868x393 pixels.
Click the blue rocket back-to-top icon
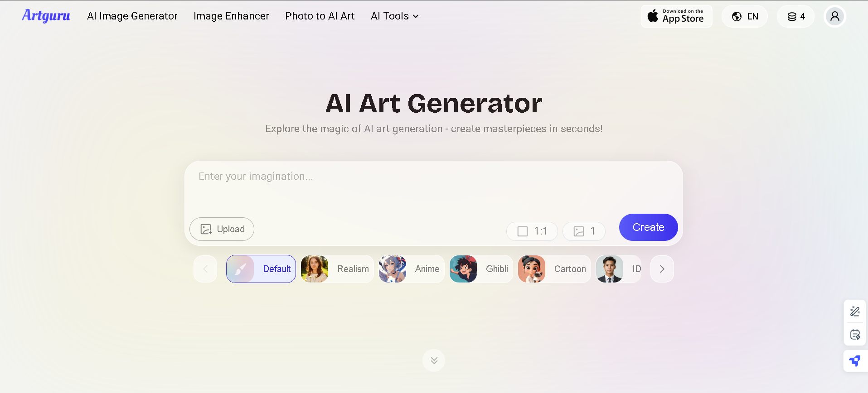[x=855, y=361]
